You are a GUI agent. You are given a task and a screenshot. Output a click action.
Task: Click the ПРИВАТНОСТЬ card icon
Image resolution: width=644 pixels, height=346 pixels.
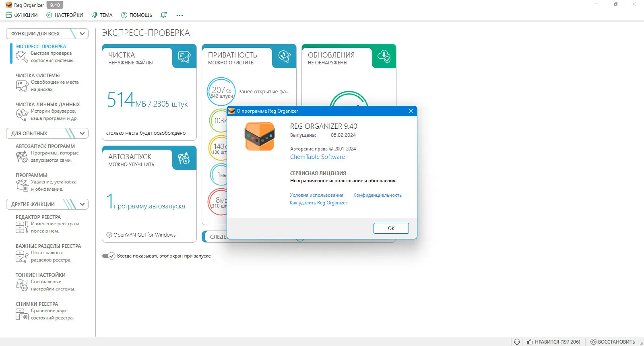[x=285, y=57]
